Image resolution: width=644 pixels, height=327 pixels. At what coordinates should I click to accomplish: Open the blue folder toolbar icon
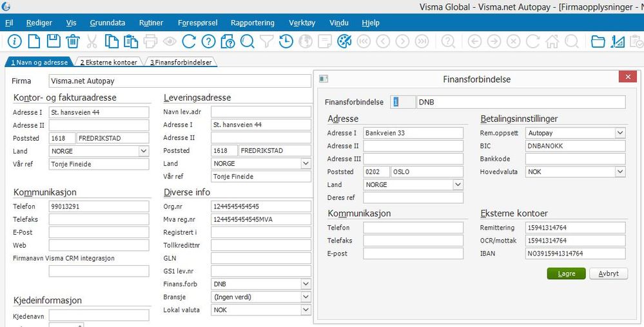click(x=598, y=41)
